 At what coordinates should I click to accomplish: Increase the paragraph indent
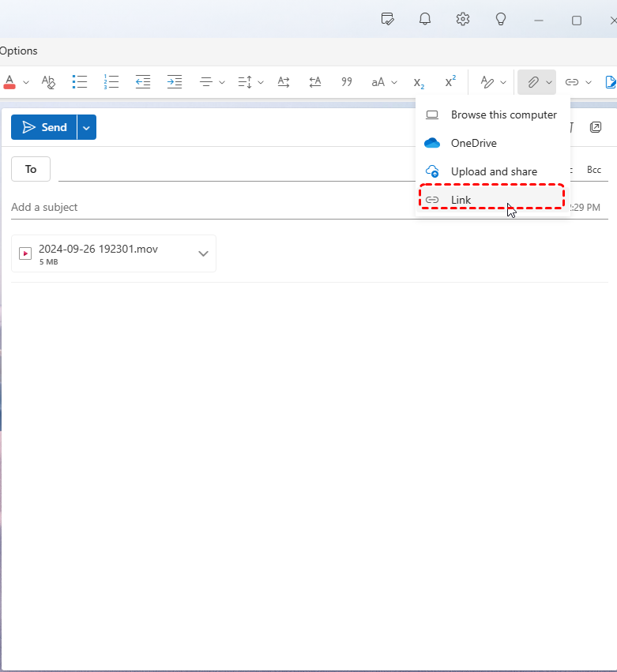coord(175,81)
